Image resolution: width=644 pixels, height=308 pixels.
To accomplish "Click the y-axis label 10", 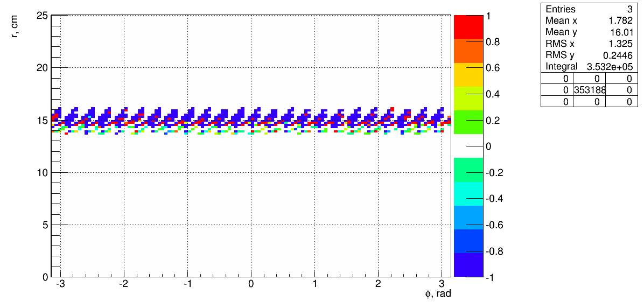I will coord(43,172).
